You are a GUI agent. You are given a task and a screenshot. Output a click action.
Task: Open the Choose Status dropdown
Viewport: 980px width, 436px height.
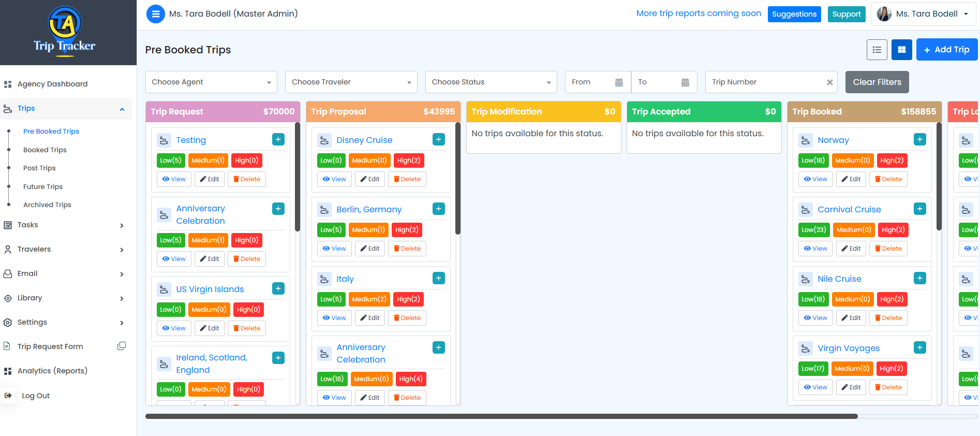tap(491, 82)
